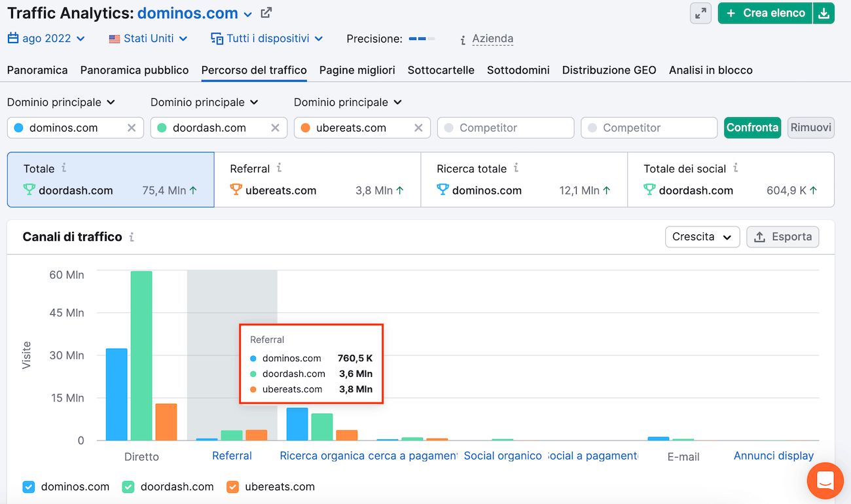Select the Totale summary card
The image size is (851, 504).
(x=111, y=180)
